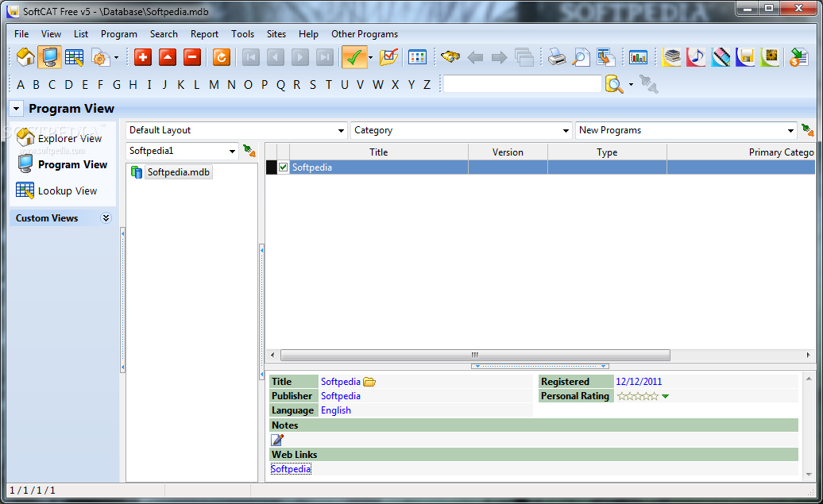
Task: Go to previous record navigation icon
Action: point(276,57)
